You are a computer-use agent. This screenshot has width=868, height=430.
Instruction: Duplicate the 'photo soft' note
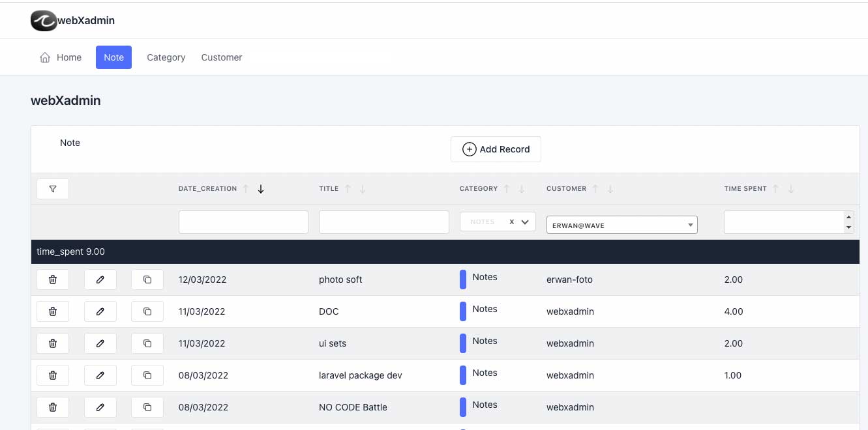[147, 279]
